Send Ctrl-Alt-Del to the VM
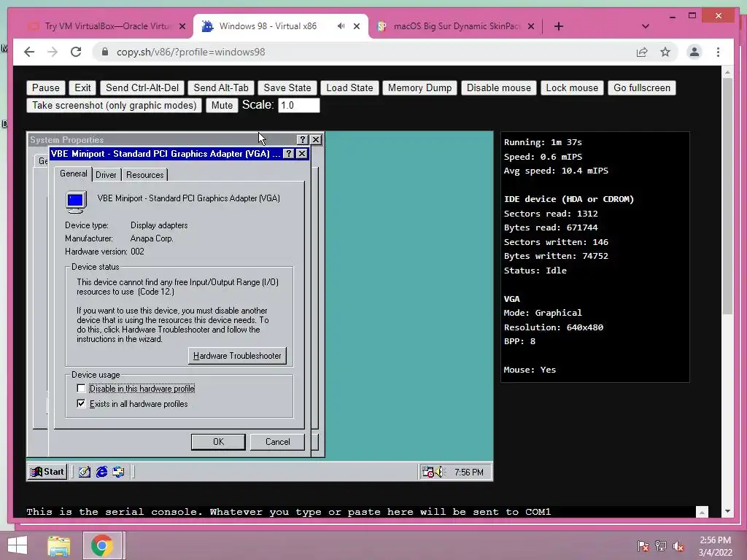This screenshot has width=747, height=560. tap(142, 87)
